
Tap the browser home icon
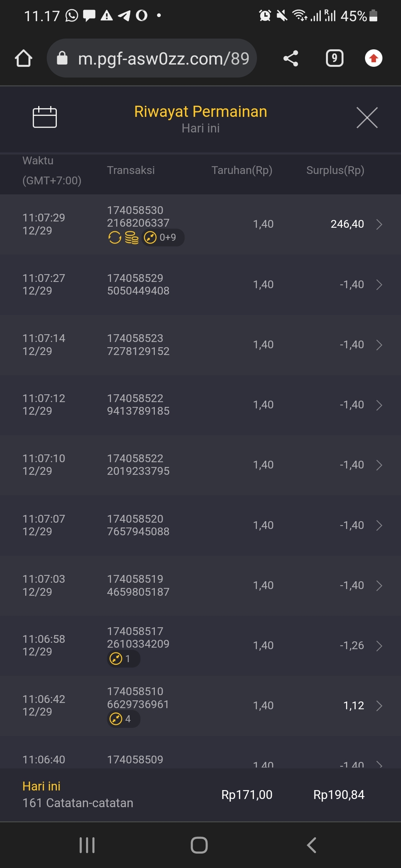23,58
